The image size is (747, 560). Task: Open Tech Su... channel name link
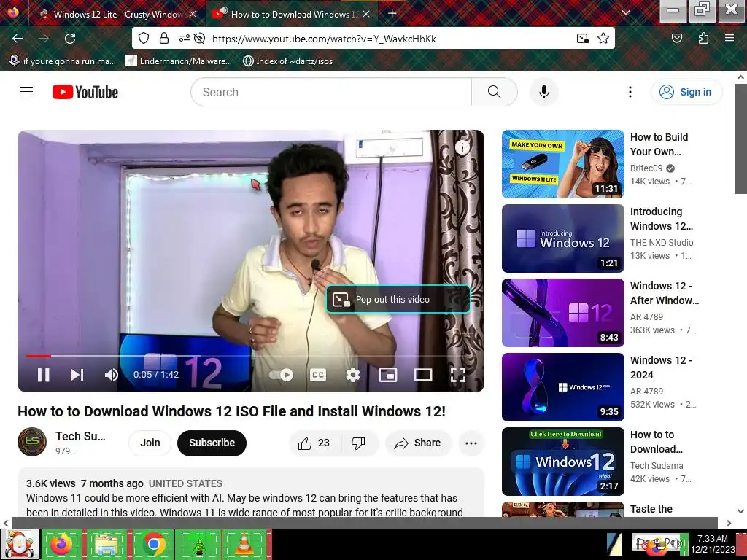click(x=80, y=436)
